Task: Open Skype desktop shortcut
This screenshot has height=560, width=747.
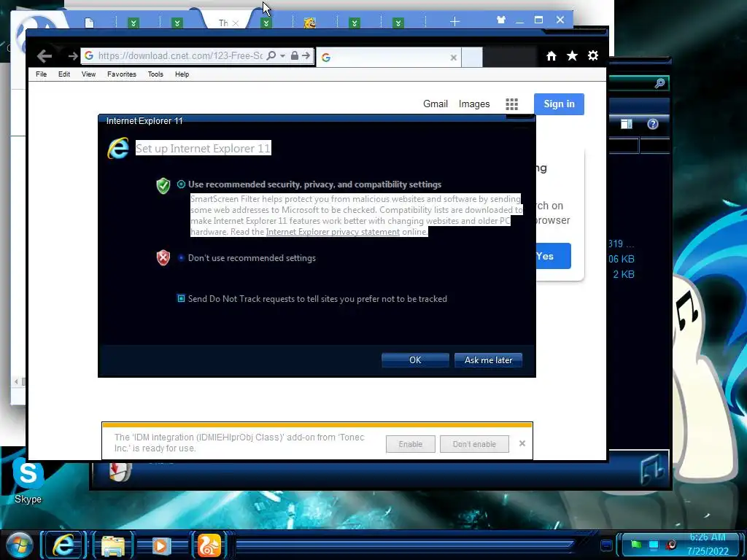Action: [x=28, y=481]
